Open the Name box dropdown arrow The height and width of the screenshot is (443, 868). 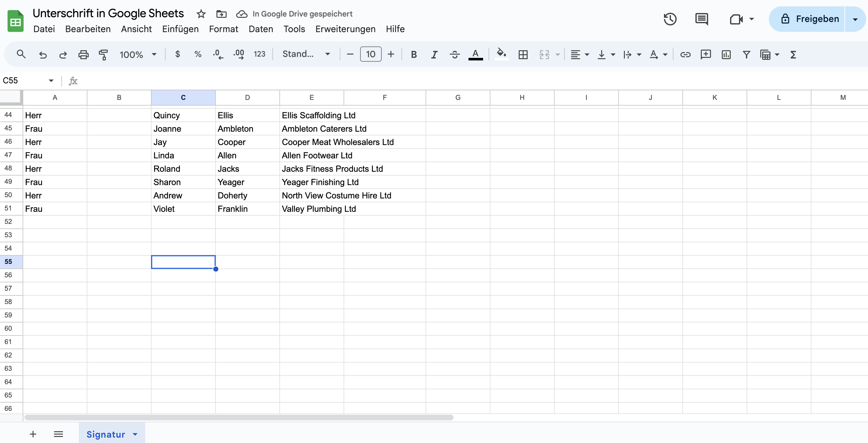(51, 80)
